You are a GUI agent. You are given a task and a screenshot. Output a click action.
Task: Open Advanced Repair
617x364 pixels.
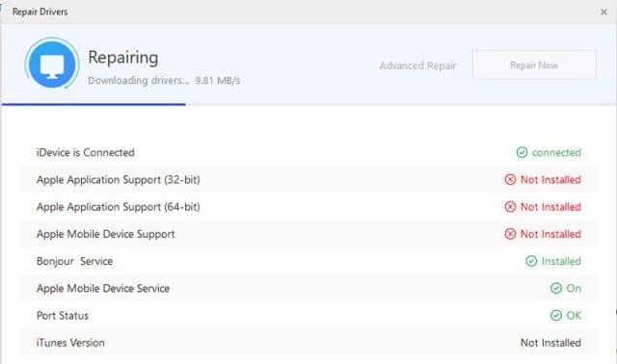point(417,65)
